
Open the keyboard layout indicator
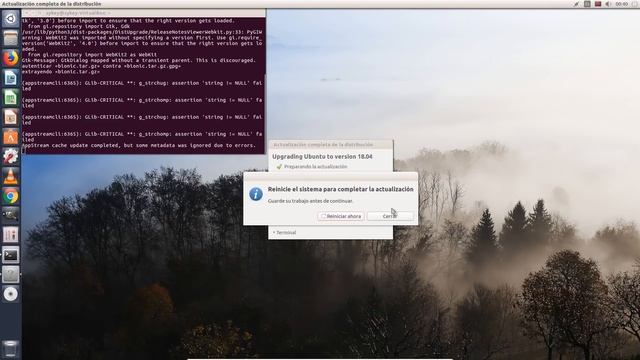pos(587,4)
